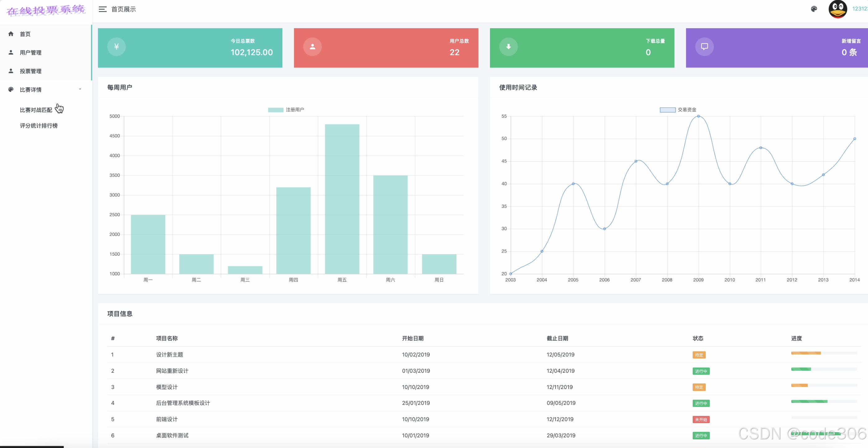Select 比赛详情 in the sidebar
This screenshot has width=868, height=448.
(45, 89)
